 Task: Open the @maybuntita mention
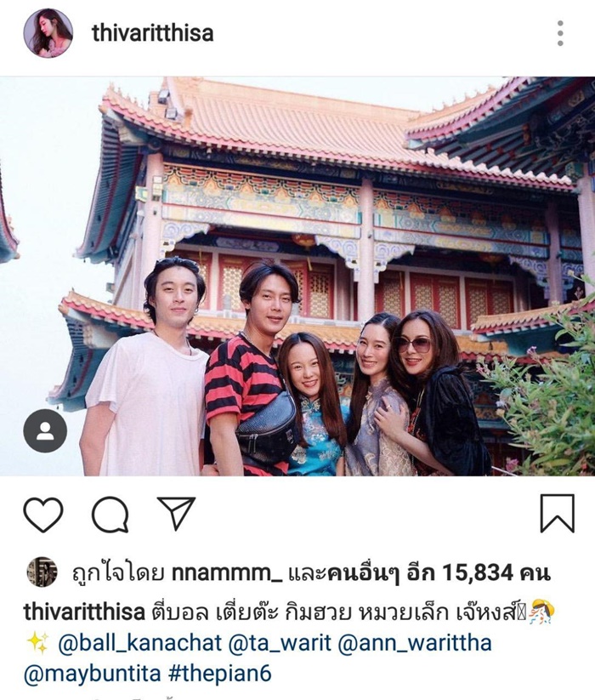click(93, 674)
